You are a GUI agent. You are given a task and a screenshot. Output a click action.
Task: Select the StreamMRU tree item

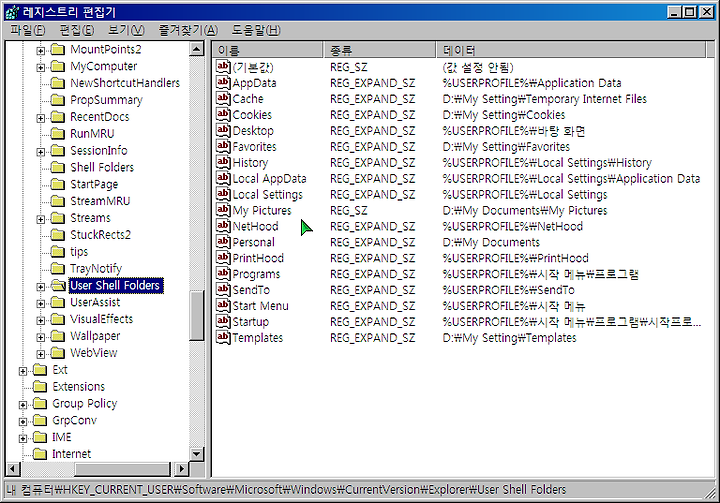[x=100, y=201]
